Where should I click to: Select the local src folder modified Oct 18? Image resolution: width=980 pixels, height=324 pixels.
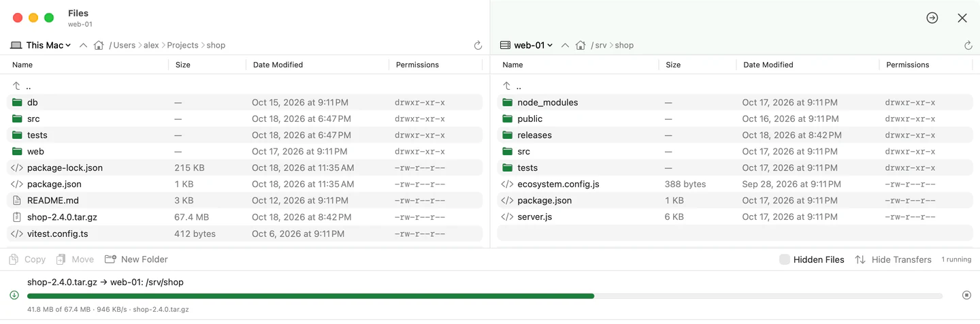point(245,118)
